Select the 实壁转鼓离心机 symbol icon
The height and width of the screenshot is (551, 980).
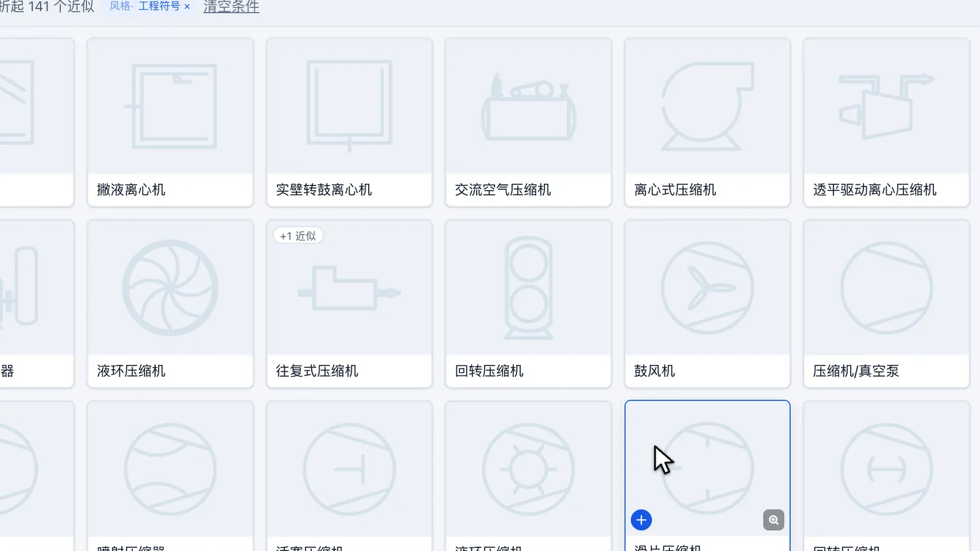pos(349,105)
